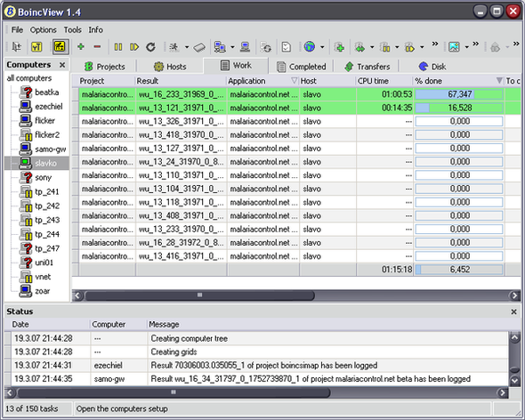Sort status log by Date header
Image resolution: width=525 pixels, height=420 pixels.
click(x=50, y=324)
